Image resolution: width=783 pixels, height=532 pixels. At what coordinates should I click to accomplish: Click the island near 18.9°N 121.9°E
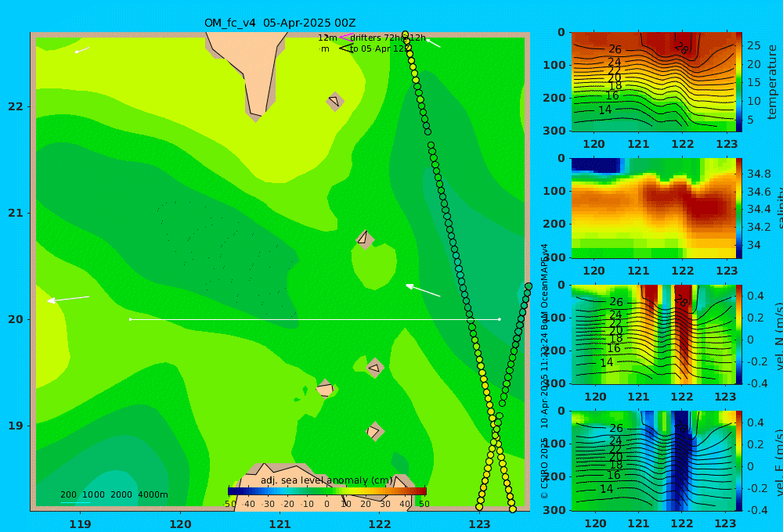(x=374, y=431)
